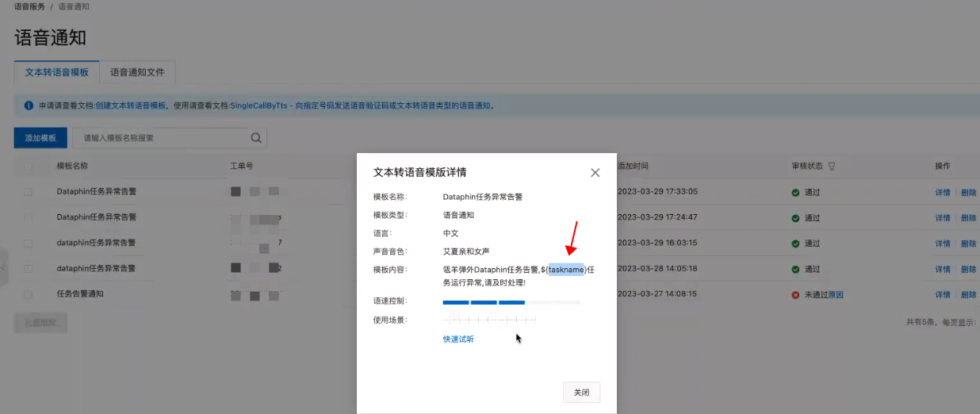Click the red failed status icon for 任务告警通知

click(795, 294)
